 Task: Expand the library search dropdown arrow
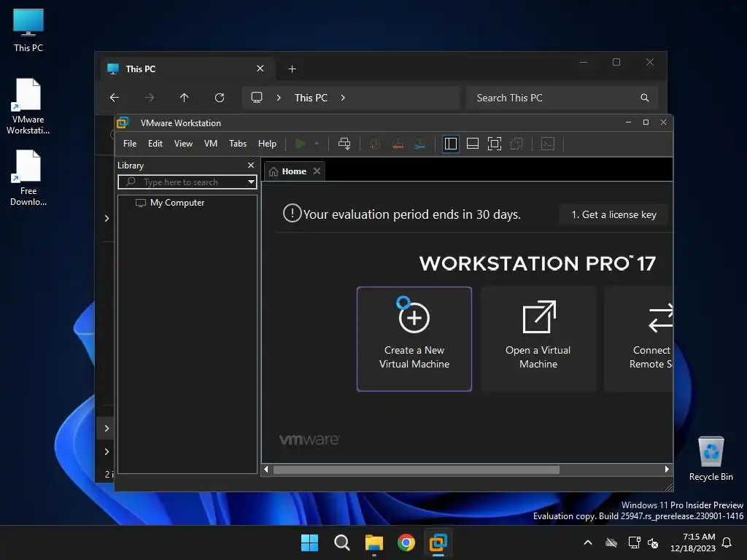tap(251, 182)
